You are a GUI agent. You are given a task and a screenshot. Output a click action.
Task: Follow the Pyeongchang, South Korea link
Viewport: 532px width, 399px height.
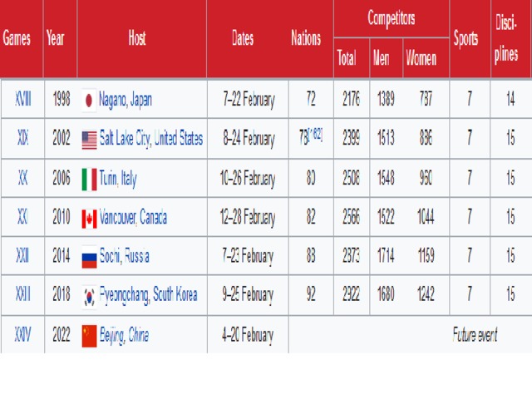pyautogui.click(x=148, y=295)
